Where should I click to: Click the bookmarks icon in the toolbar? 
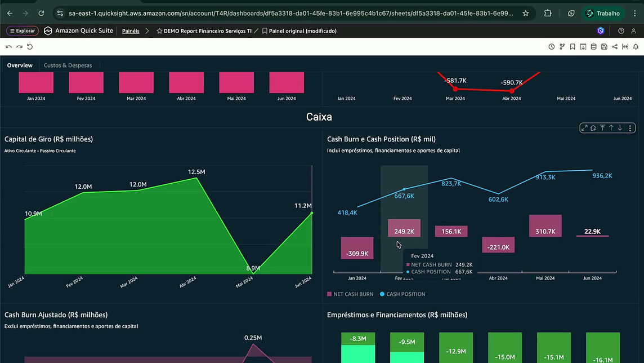click(573, 47)
